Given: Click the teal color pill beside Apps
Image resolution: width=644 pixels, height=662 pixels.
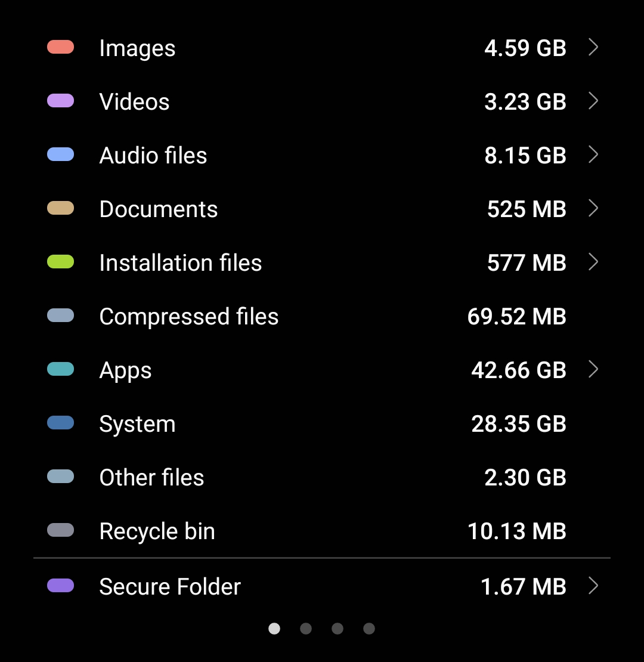Looking at the screenshot, I should point(60,369).
